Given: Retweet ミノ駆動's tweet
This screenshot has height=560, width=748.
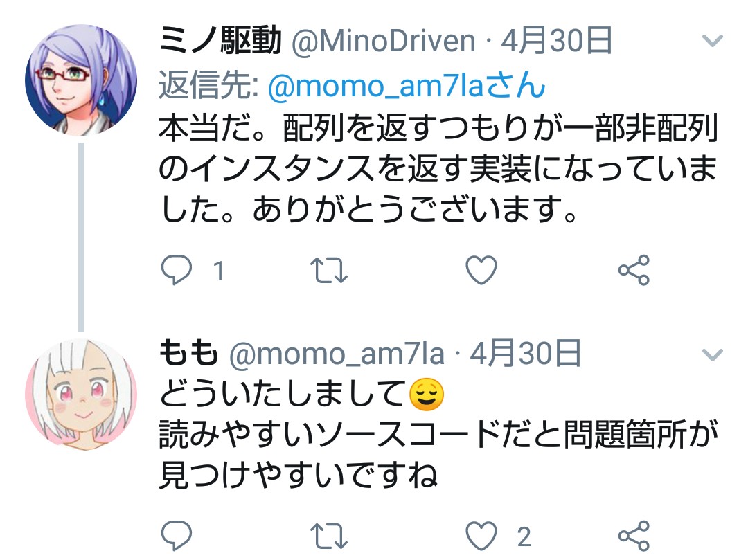Looking at the screenshot, I should (x=329, y=270).
